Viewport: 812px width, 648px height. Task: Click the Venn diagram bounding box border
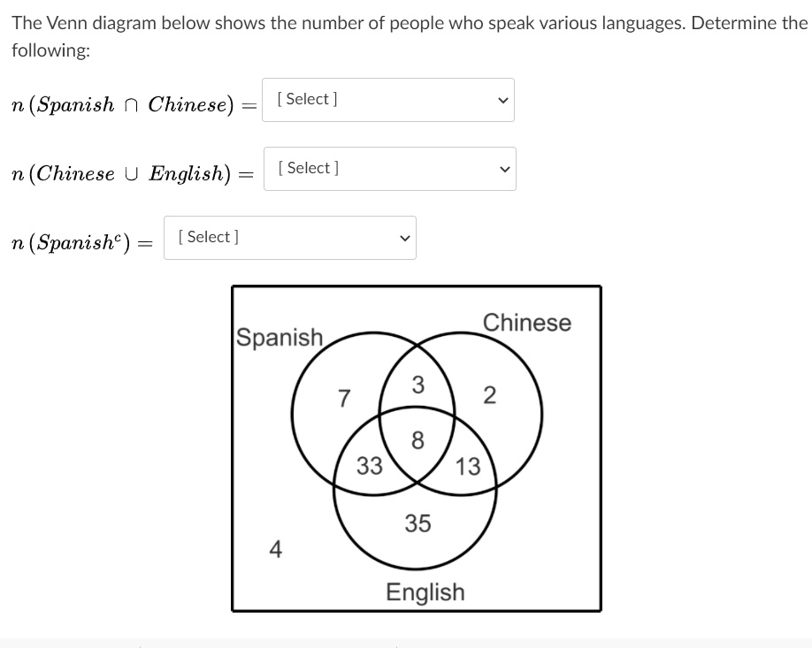[x=416, y=286]
